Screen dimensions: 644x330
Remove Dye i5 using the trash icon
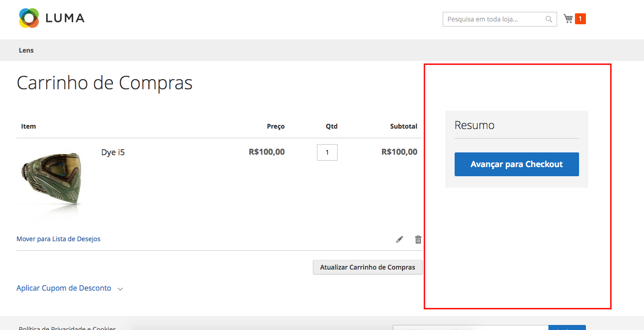point(418,239)
